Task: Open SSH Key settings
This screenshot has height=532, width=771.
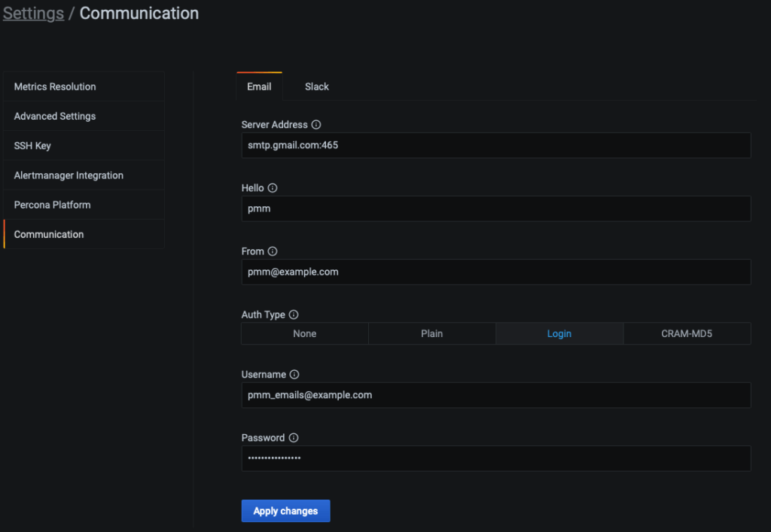Action: pos(32,145)
